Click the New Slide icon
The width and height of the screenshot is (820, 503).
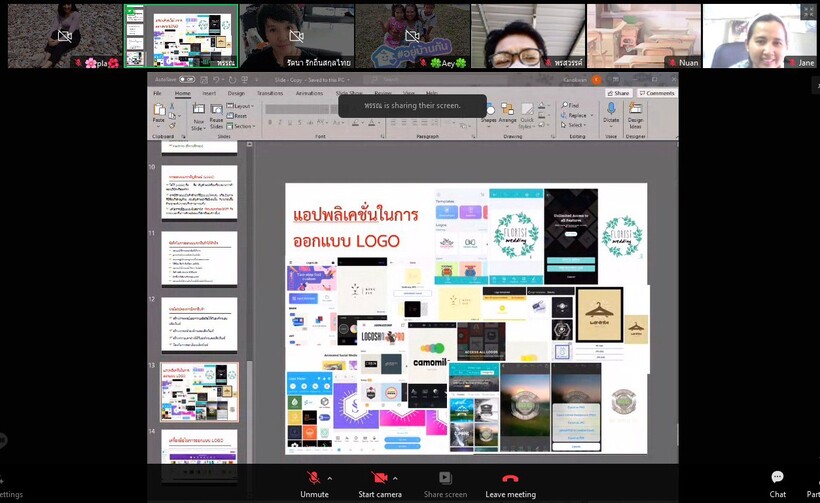click(198, 109)
